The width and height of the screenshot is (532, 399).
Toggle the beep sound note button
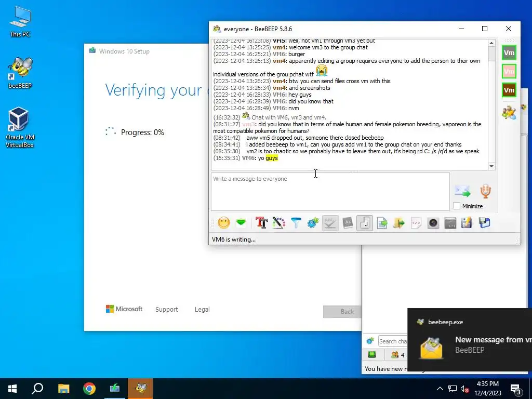(365, 223)
